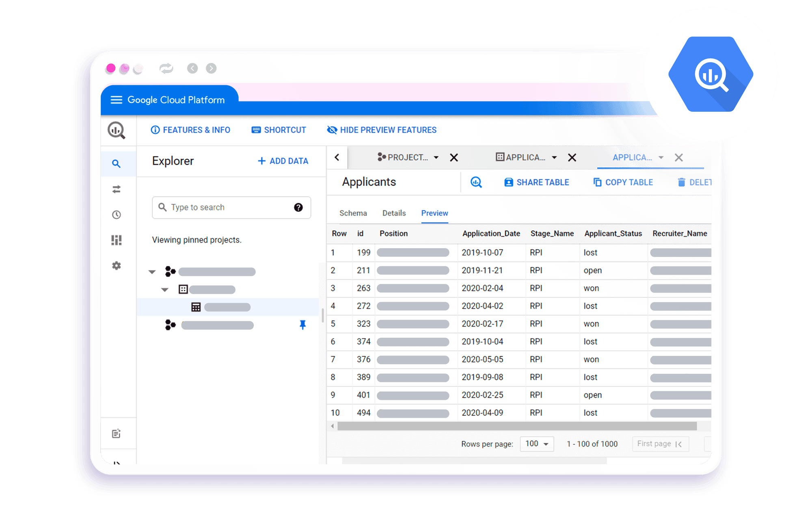The image size is (812, 507).
Task: Collapse the dataset node arrow
Action: point(165,290)
